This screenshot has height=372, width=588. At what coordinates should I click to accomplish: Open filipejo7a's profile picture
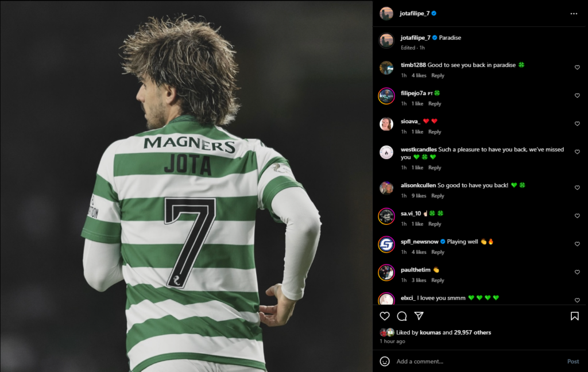pyautogui.click(x=386, y=96)
